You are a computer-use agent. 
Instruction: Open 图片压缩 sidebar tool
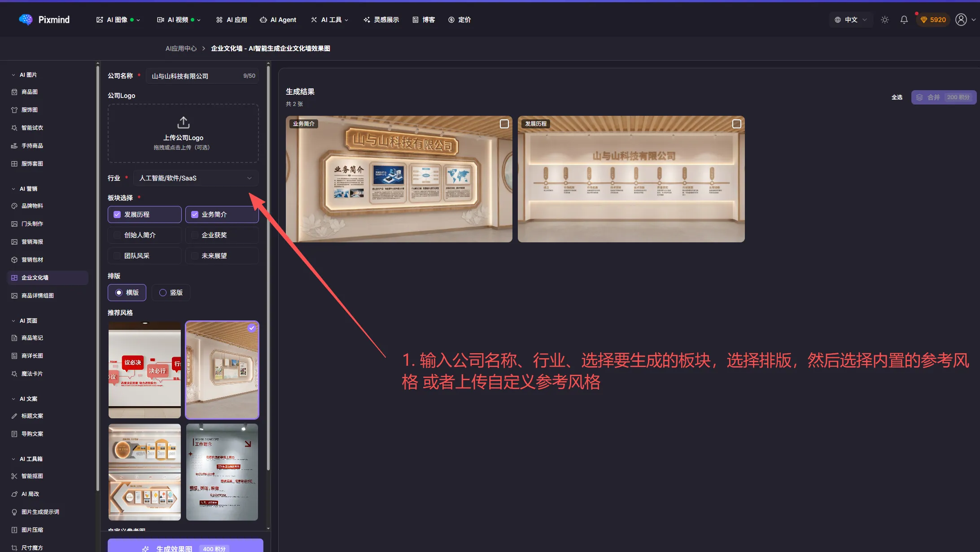32,530
